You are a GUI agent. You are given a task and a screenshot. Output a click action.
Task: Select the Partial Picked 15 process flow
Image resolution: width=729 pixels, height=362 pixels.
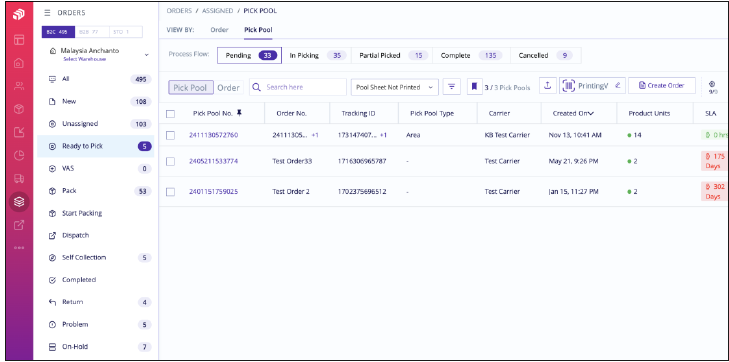(392, 55)
